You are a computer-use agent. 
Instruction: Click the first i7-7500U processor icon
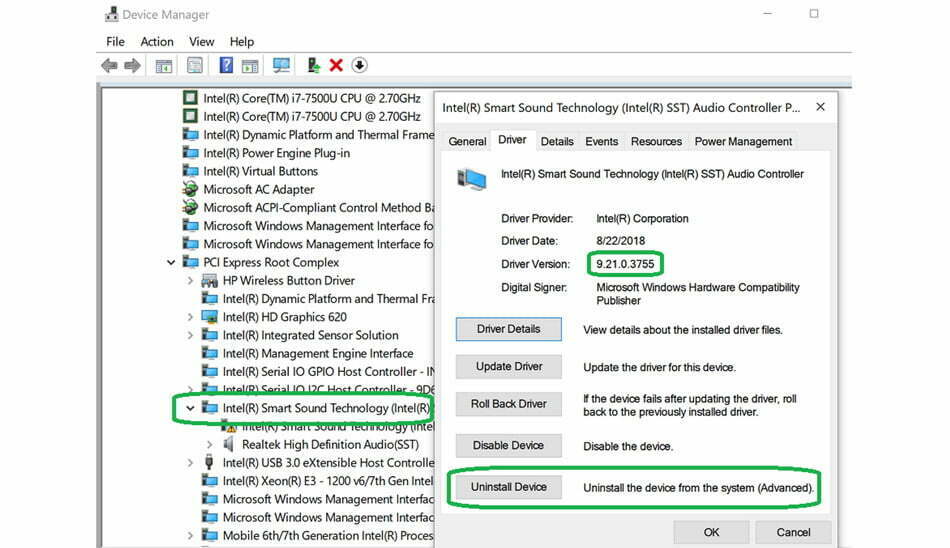click(x=190, y=98)
